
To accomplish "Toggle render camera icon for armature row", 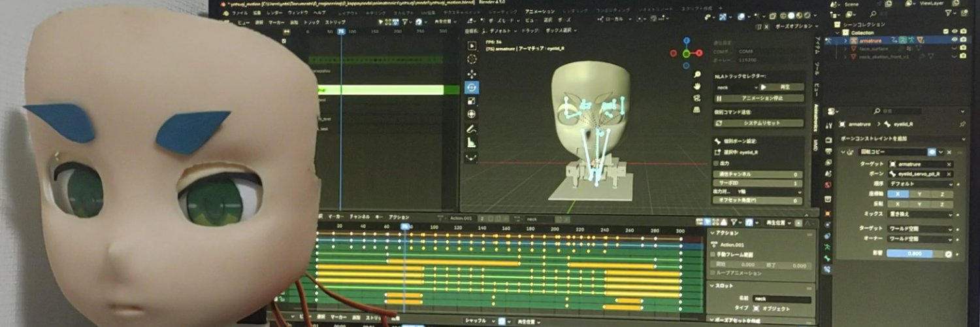I will tap(964, 40).
